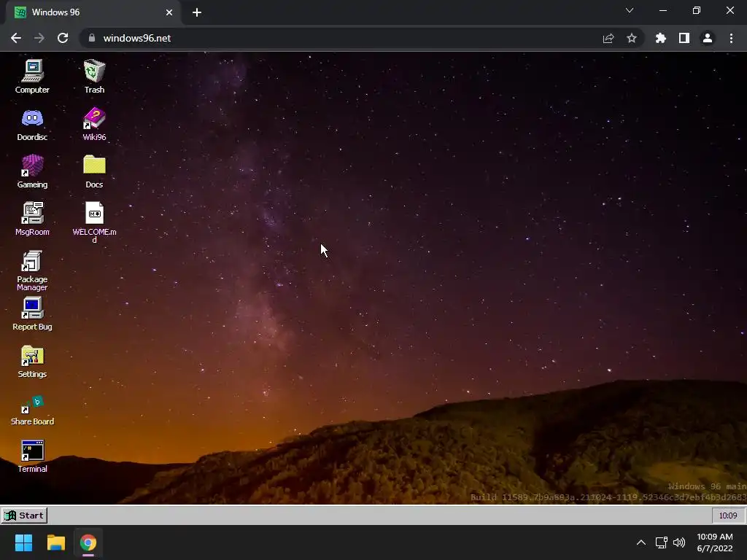Image resolution: width=747 pixels, height=560 pixels.
Task: Open network status tray icon
Action: click(661, 542)
